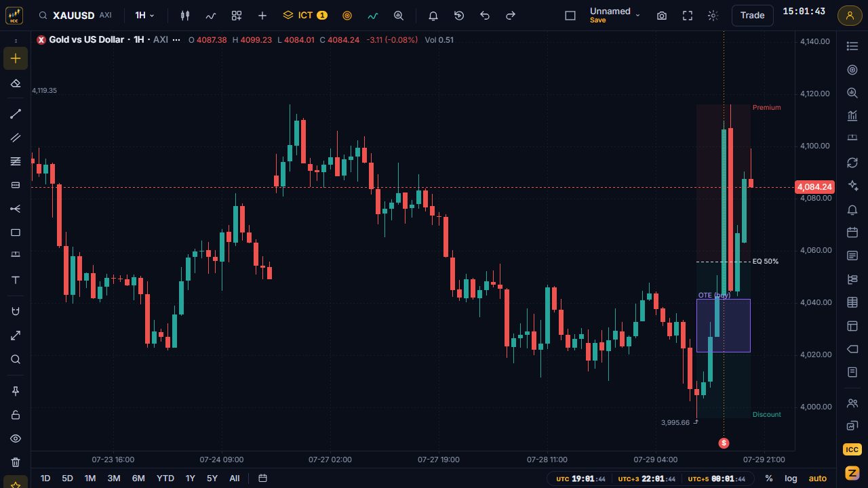Open the calendar panel in the right sidebar
This screenshot has height=488, width=868.
[852, 232]
